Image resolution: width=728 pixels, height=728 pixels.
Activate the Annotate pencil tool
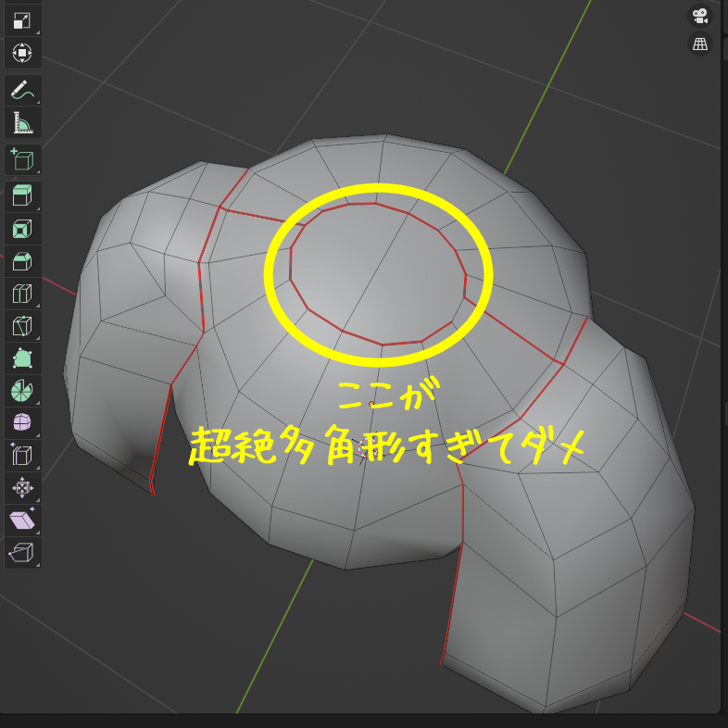coord(22,91)
